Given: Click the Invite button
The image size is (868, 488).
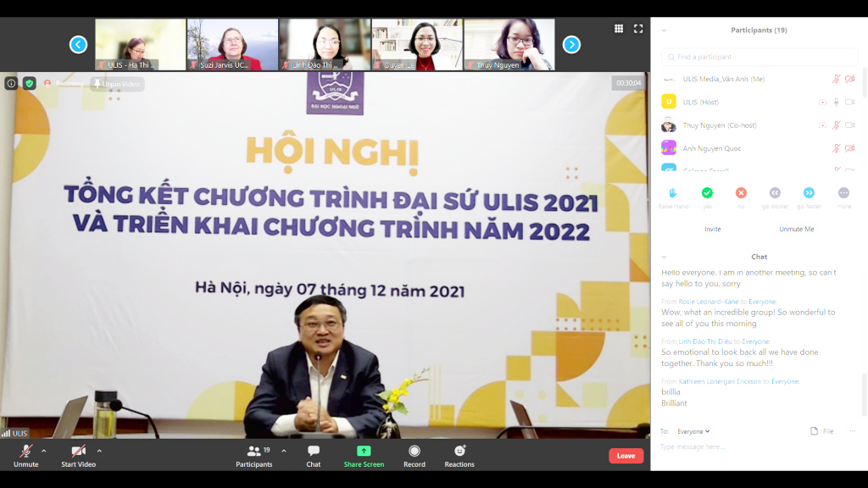Looking at the screenshot, I should (x=712, y=229).
